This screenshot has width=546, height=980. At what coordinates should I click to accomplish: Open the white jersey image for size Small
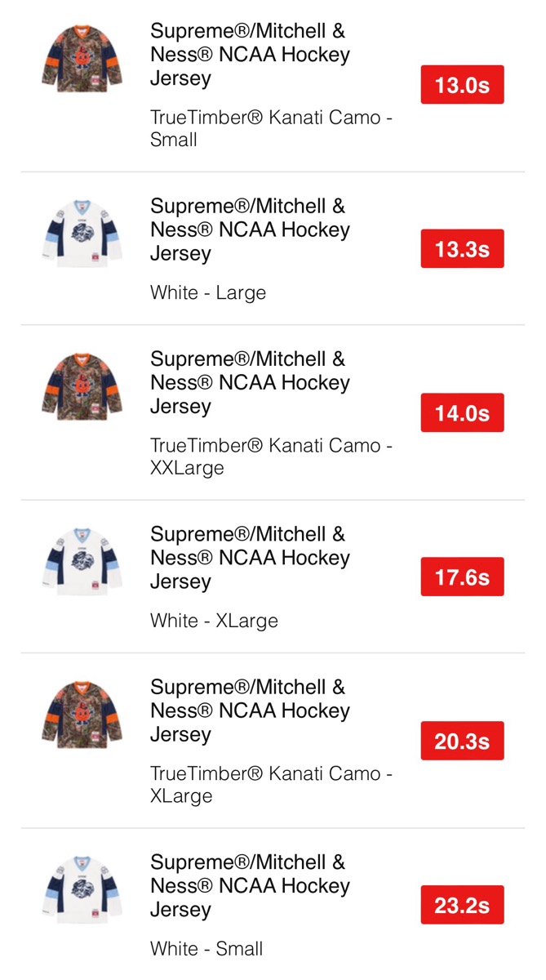click(x=82, y=889)
